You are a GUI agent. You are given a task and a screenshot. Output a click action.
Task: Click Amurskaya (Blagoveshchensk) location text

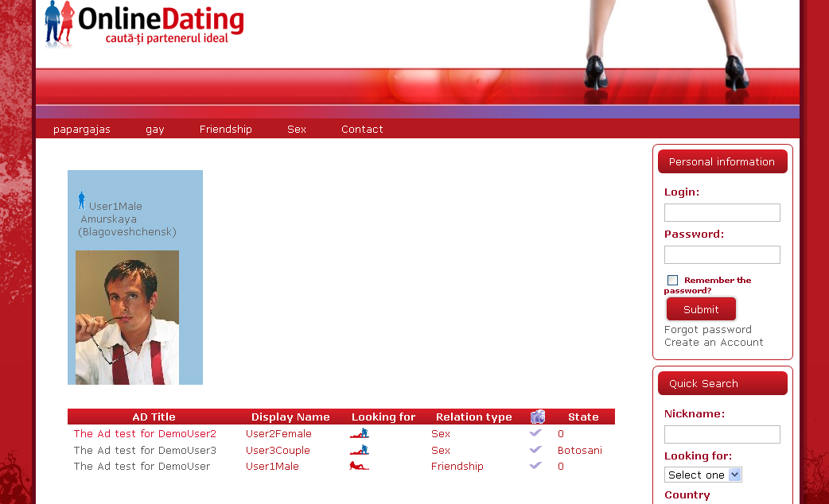coord(126,226)
